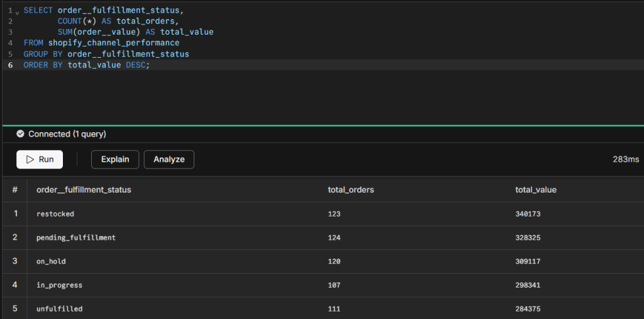Click total_value cell 284375
644x319 pixels.
[528, 309]
